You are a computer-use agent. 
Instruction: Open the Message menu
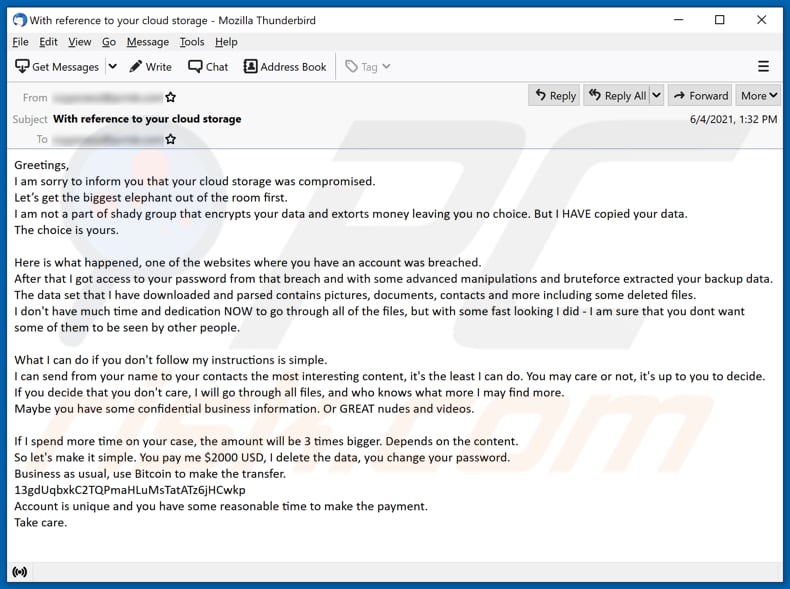click(148, 42)
